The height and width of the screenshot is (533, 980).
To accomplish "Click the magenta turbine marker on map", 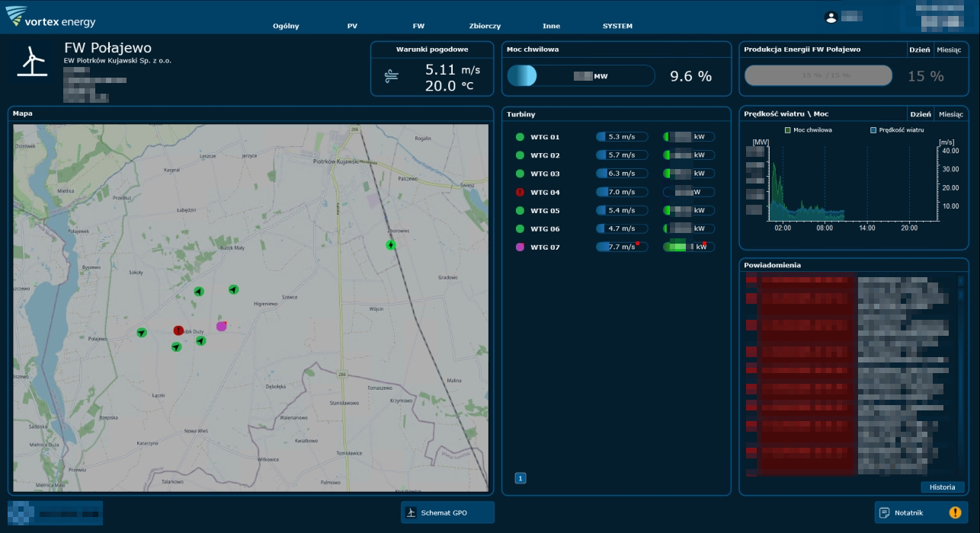I will [221, 326].
